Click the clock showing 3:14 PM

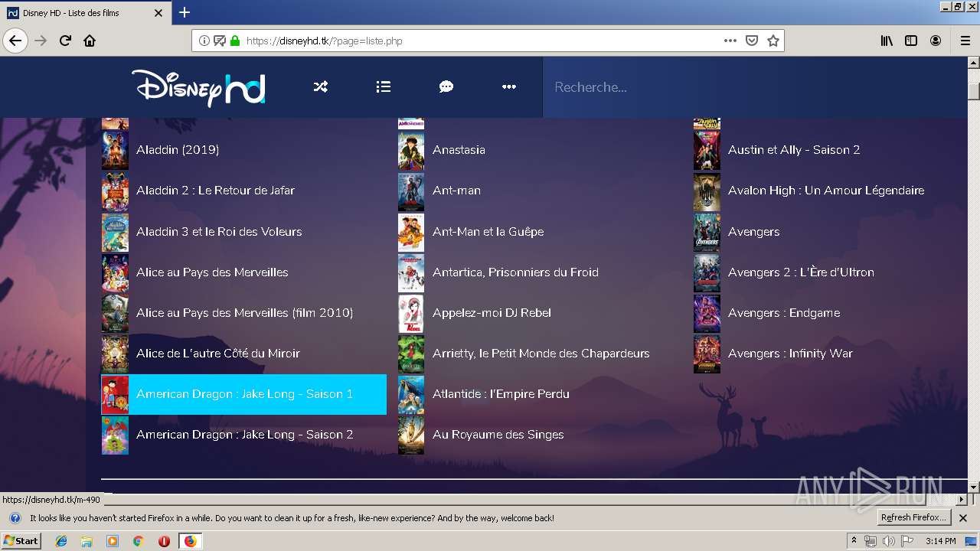pos(940,541)
